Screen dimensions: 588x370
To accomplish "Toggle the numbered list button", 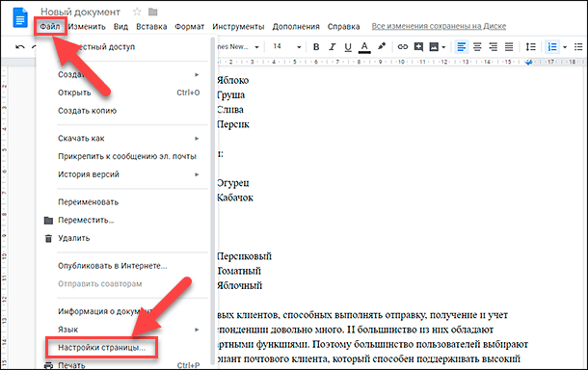I will coord(552,47).
